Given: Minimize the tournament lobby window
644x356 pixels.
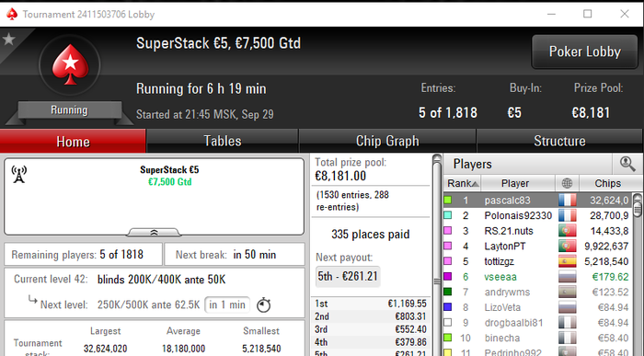Looking at the screenshot, I should click(x=552, y=14).
